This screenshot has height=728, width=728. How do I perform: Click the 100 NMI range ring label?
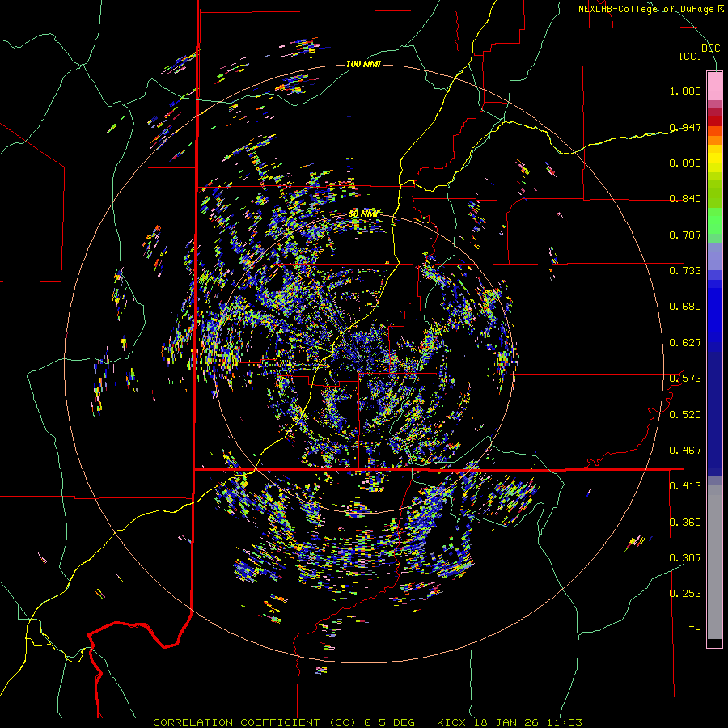[363, 64]
